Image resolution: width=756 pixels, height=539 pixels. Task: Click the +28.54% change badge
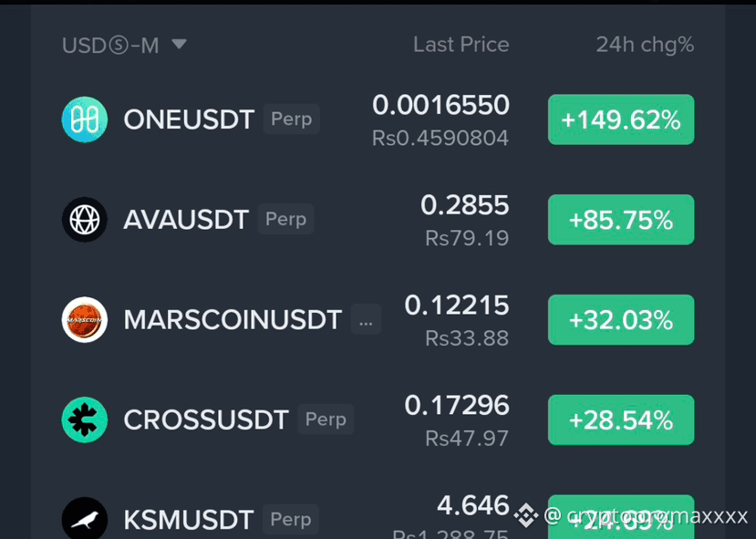[621, 420]
